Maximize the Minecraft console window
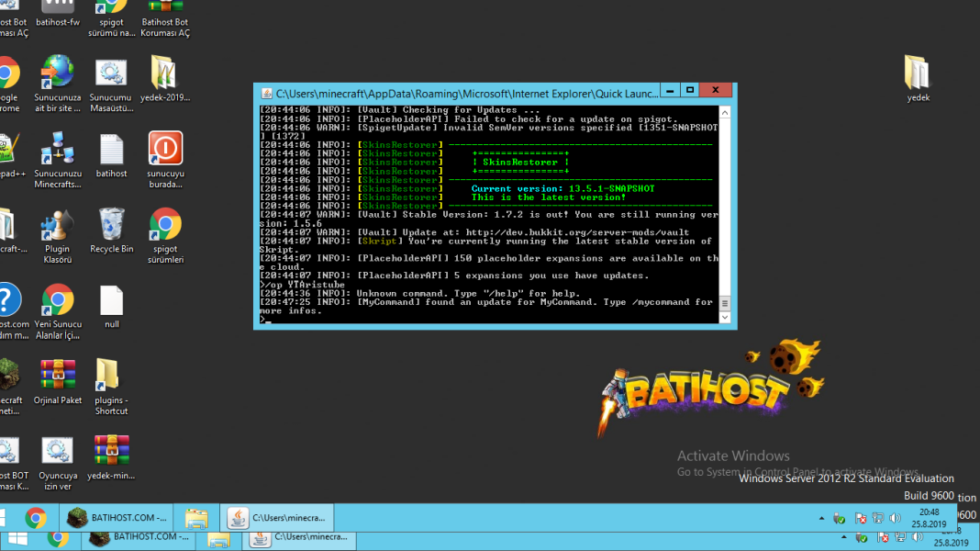 coord(690,91)
